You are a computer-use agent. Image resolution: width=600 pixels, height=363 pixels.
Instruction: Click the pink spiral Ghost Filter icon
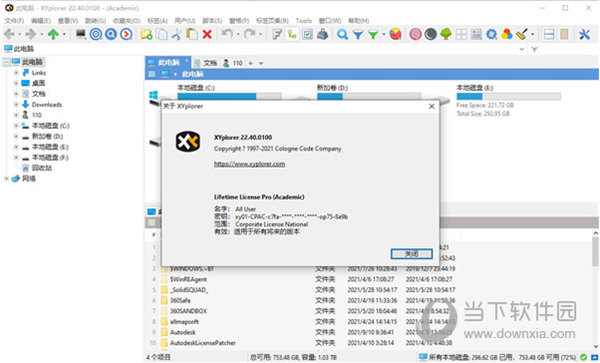415,34
